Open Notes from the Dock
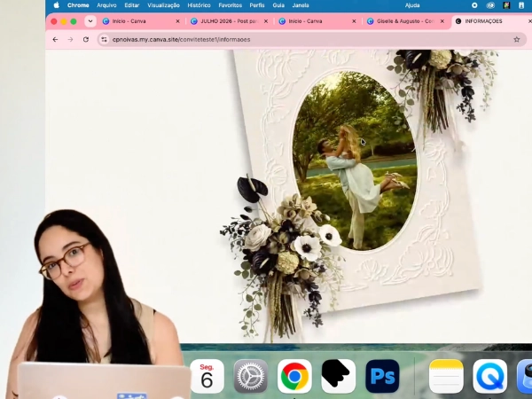This screenshot has width=532, height=399. [x=446, y=376]
